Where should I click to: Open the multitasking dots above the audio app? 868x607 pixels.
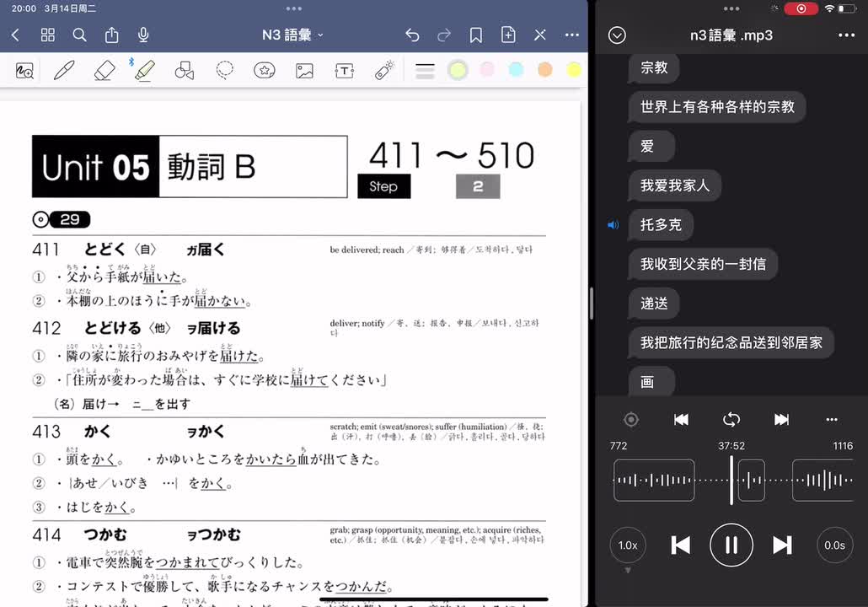731,8
